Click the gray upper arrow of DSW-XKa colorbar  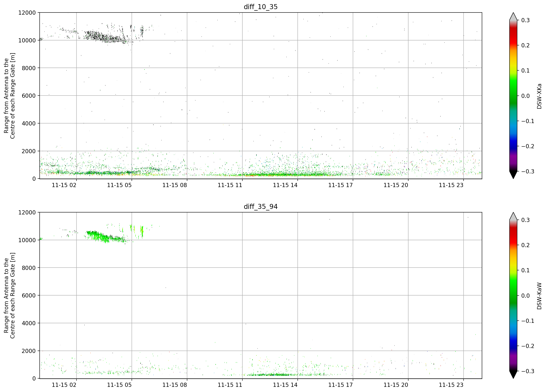coord(513,17)
